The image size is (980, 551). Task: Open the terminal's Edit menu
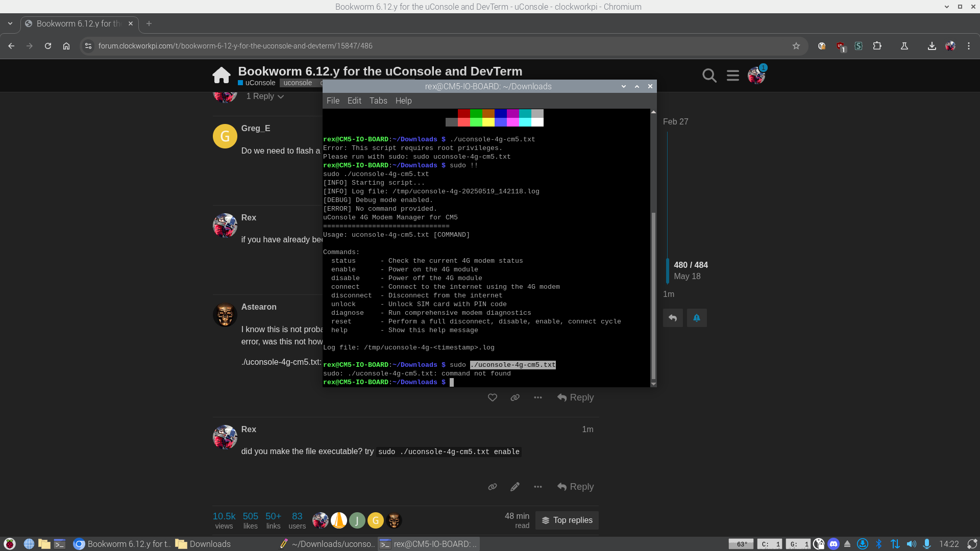pyautogui.click(x=354, y=101)
